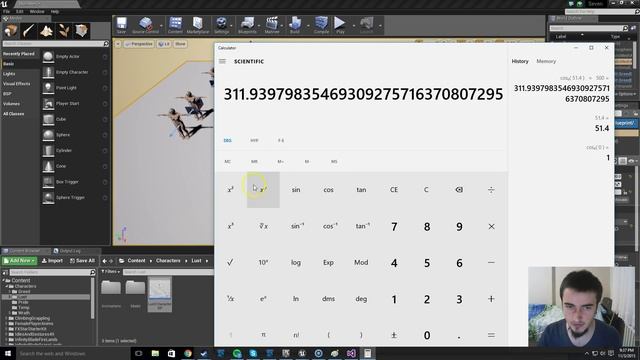
Task: Open the calculator hamburger navigation menu
Action: tap(222, 61)
